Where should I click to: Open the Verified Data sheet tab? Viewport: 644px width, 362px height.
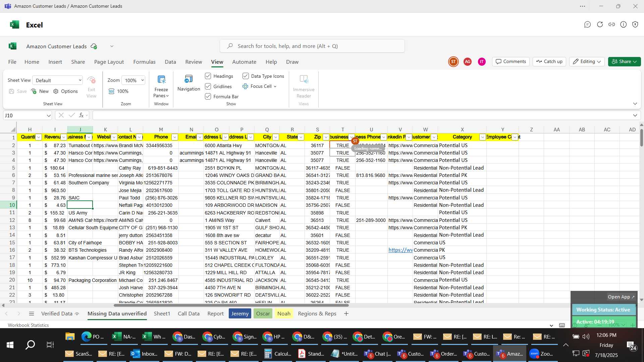[60, 314]
